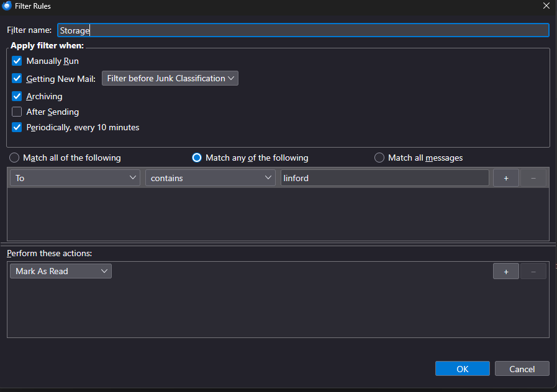Remove the 'To contains' condition with minus button
The width and height of the screenshot is (557, 392).
coord(533,178)
